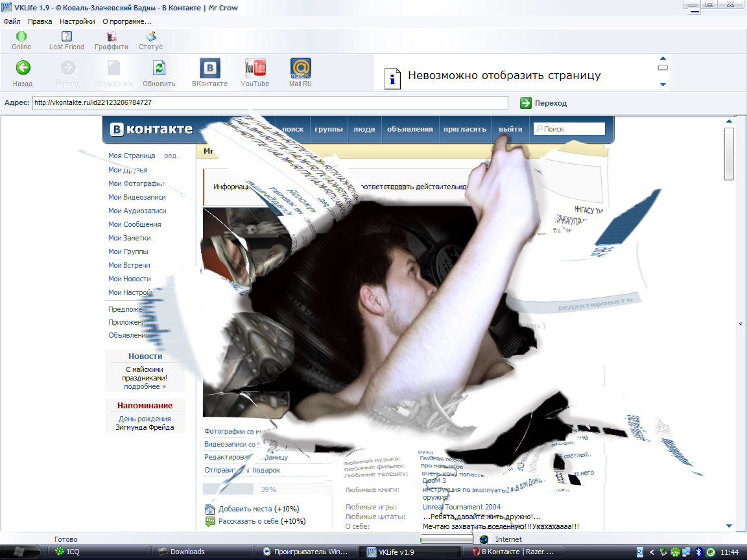Screen dimensions: 747x560
Task: Open the Graffiti tool
Action: (111, 37)
